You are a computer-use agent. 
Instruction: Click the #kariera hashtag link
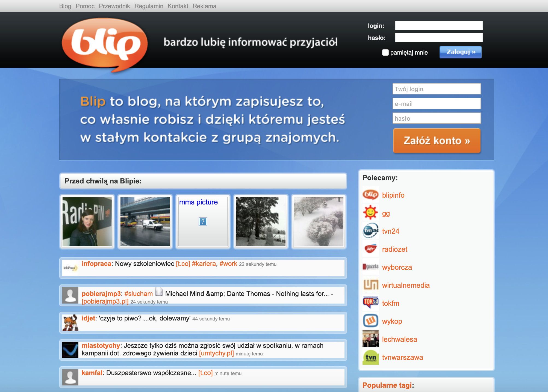click(x=204, y=264)
